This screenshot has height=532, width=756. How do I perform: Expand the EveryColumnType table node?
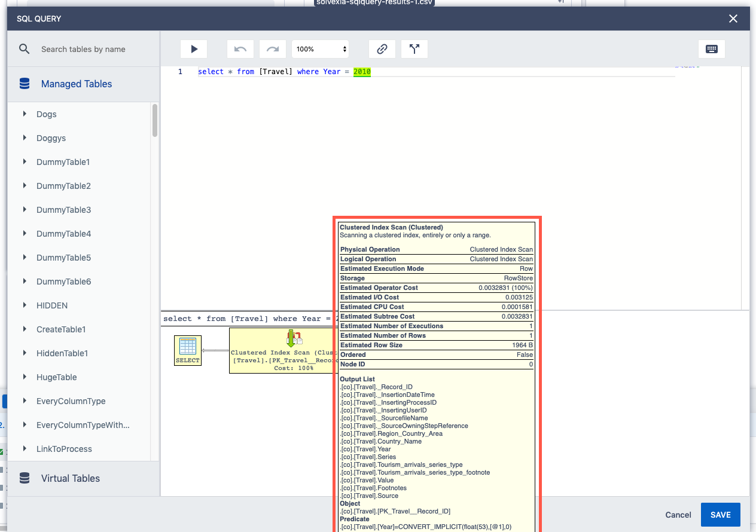tap(25, 400)
